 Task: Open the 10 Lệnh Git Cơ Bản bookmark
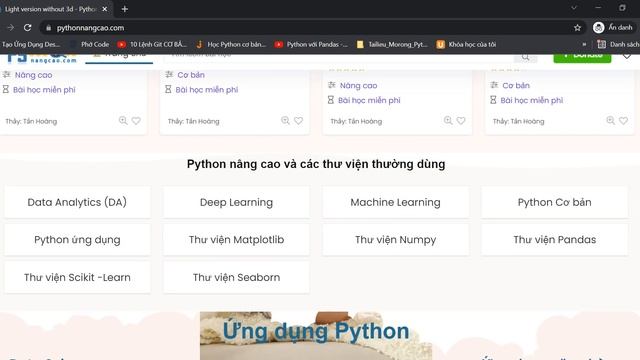(152, 44)
